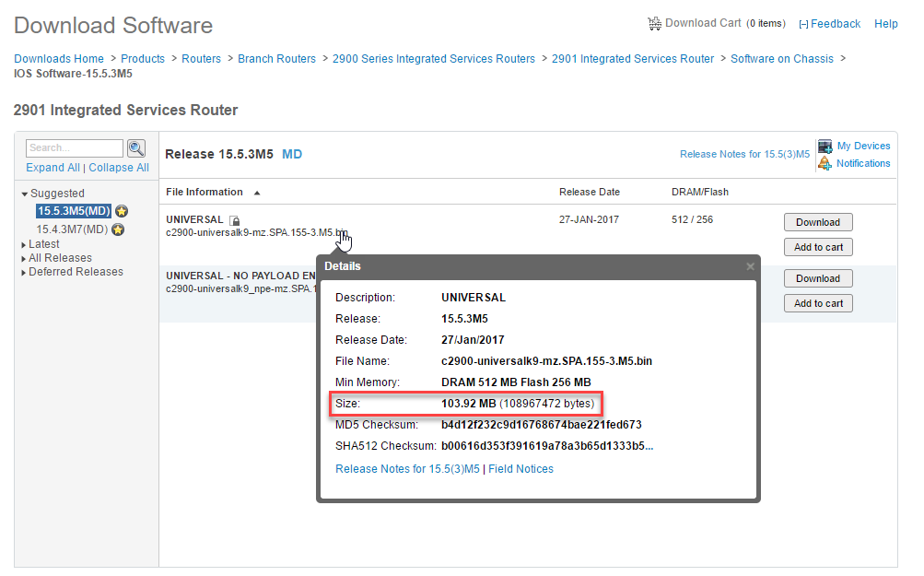Open 2900 Series Integrated Services Routers breadcrumb
The height and width of the screenshot is (576, 924).
pos(434,59)
